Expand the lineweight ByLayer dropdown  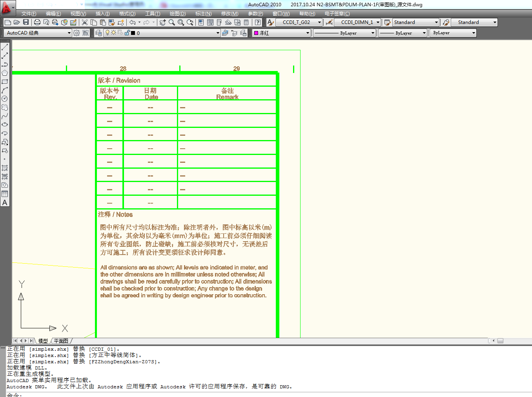(x=424, y=33)
